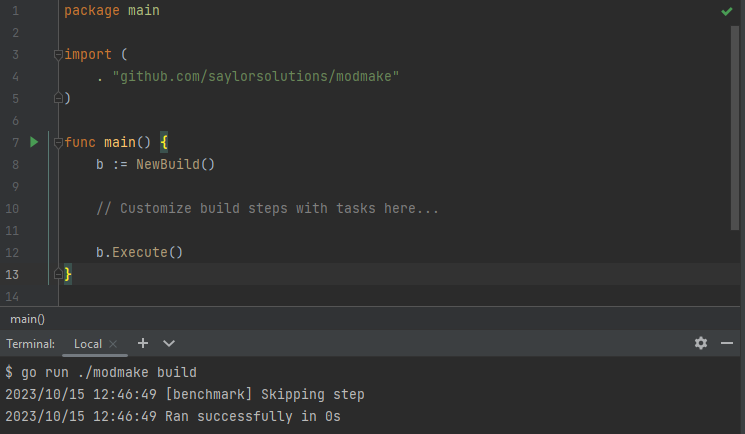Click fold end marker on line 5
The image size is (745, 434).
tap(58, 98)
